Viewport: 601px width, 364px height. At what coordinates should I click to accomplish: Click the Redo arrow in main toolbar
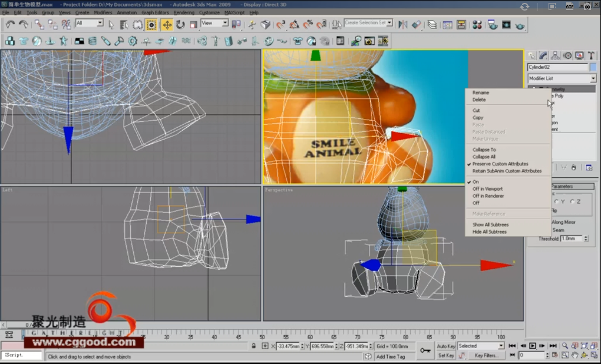coord(24,25)
